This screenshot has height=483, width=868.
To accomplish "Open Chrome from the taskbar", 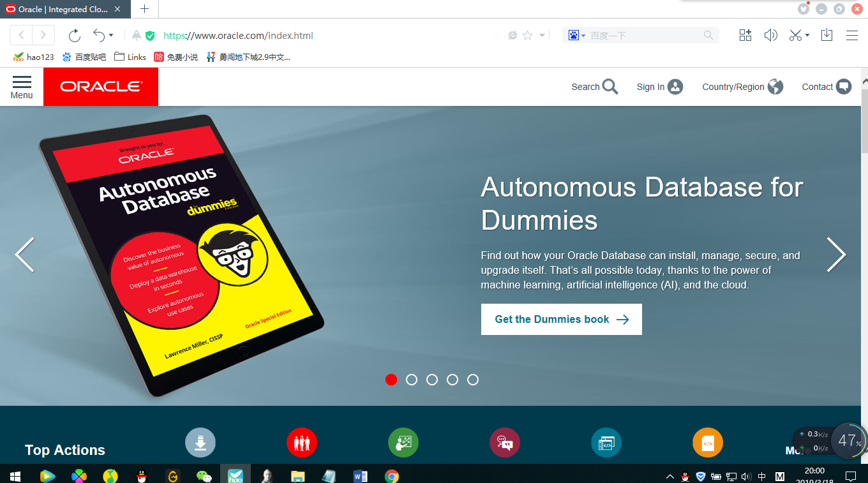I will point(391,476).
